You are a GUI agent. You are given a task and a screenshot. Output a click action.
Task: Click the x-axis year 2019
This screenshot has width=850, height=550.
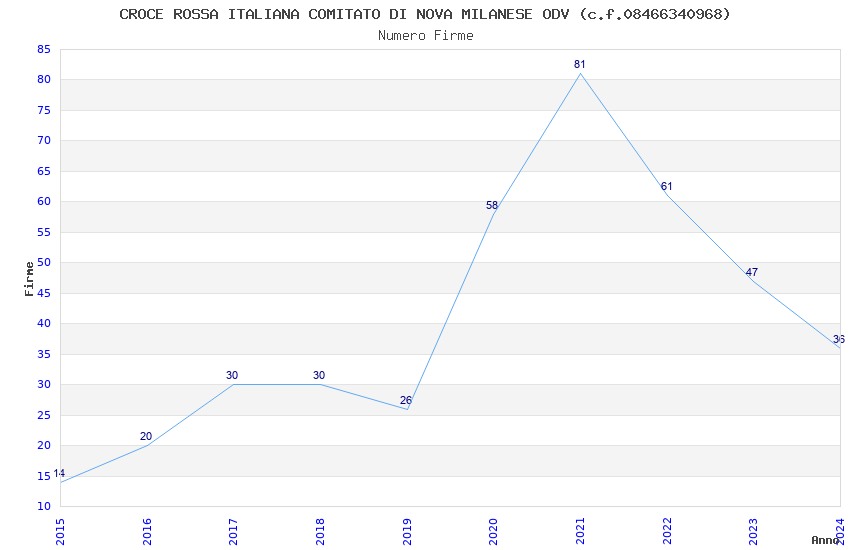tap(407, 532)
